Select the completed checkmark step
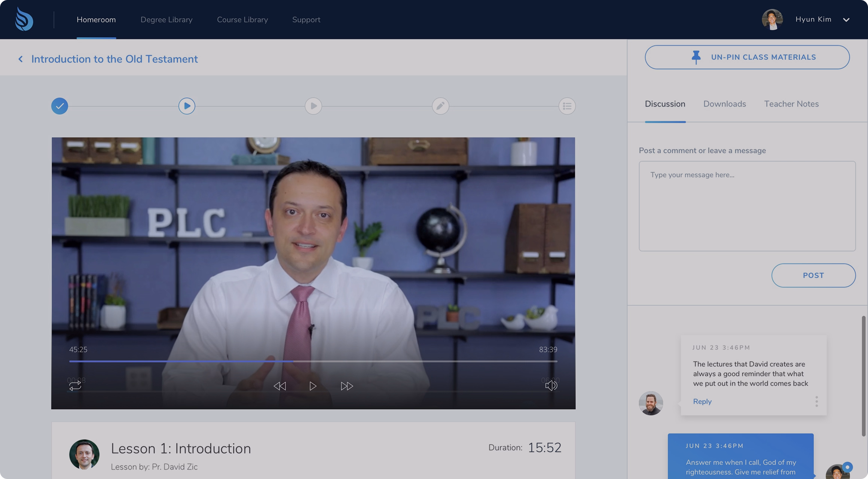This screenshot has height=479, width=868. (x=59, y=106)
